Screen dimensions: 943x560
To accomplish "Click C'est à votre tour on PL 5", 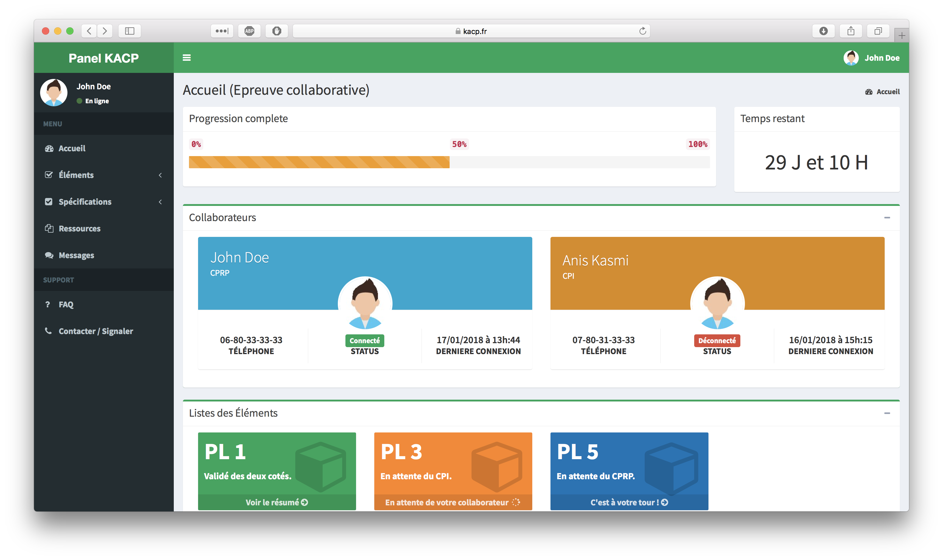I will [x=629, y=502].
